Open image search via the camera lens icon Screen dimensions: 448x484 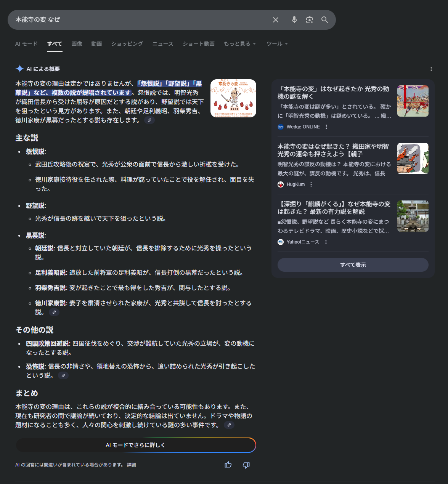309,20
